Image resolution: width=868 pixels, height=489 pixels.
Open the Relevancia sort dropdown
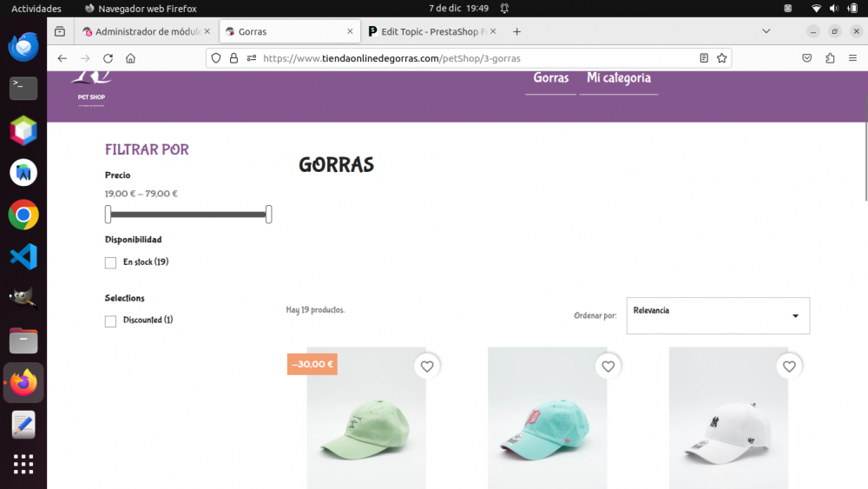(x=718, y=315)
